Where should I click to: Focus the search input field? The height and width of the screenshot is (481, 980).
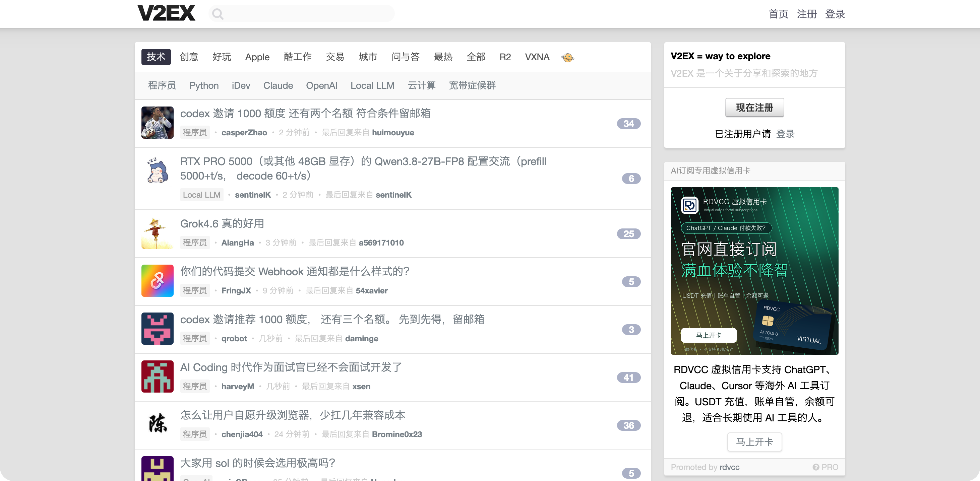[301, 14]
